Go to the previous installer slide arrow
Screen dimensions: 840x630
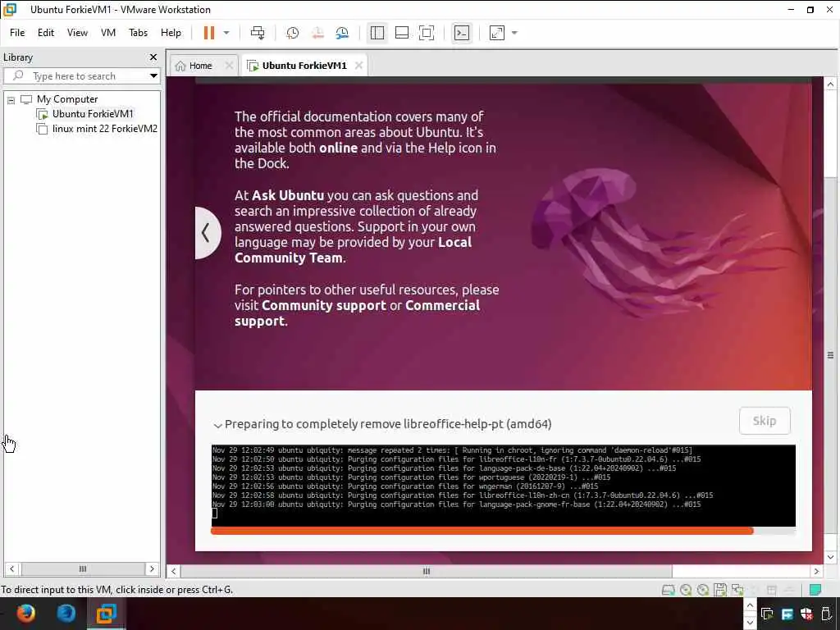click(206, 233)
